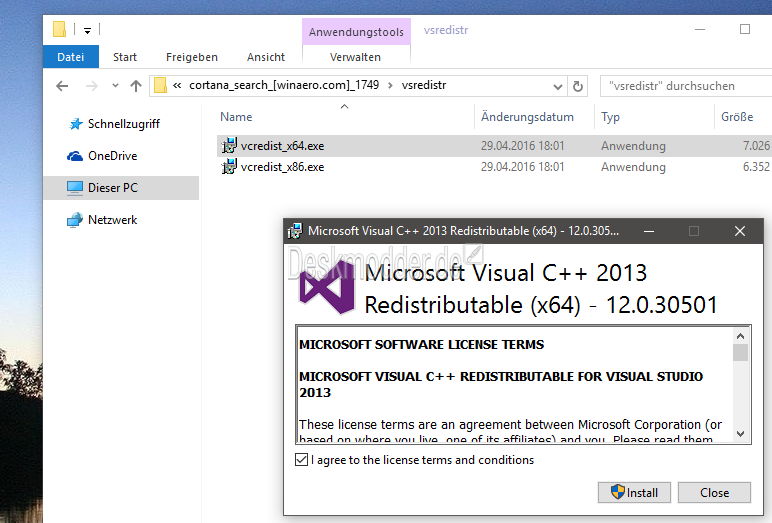
Task: Maximize the vsredistr Explorer window
Action: coord(745,29)
